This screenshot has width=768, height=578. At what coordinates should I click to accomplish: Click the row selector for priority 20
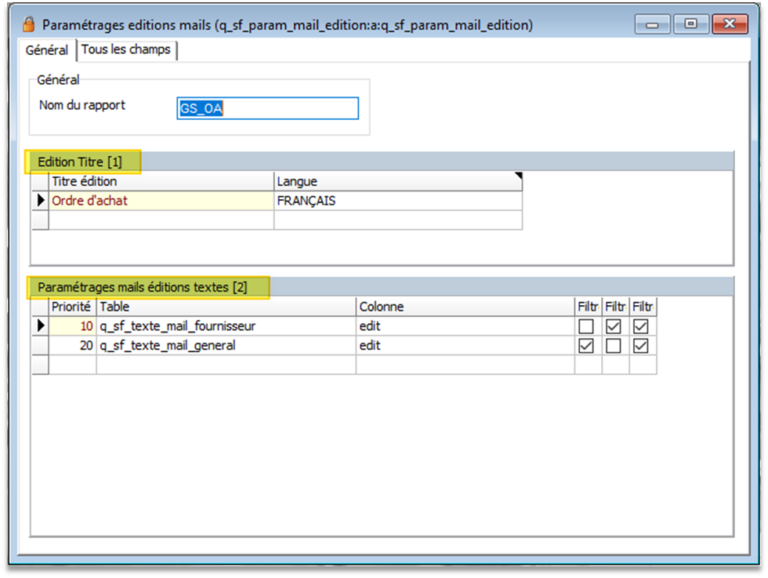(x=41, y=346)
